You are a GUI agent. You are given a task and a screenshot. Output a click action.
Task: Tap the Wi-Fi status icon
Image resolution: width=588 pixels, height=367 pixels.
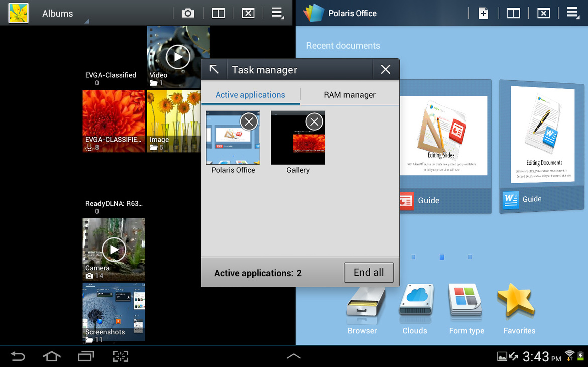(x=569, y=356)
